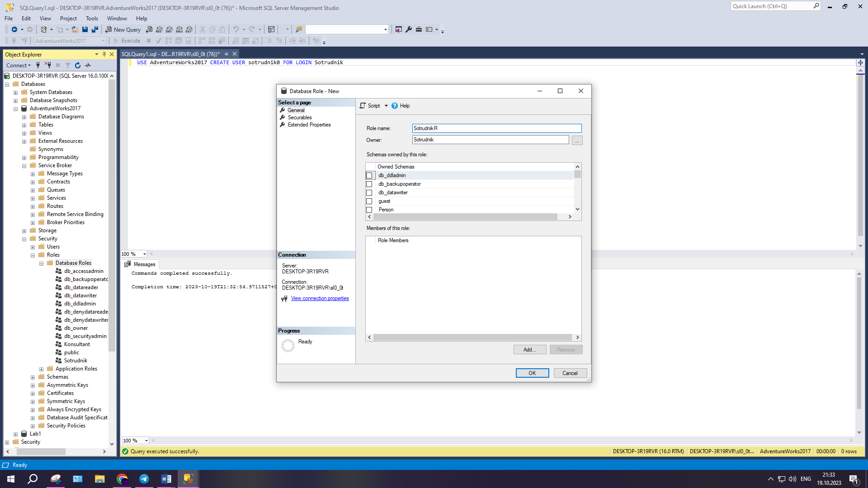
Task: Select the Extended Properties page
Action: click(x=309, y=125)
